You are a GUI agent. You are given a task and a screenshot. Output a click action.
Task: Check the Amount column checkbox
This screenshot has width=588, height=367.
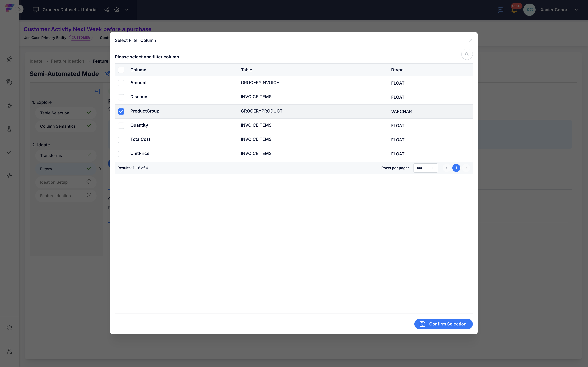click(121, 83)
